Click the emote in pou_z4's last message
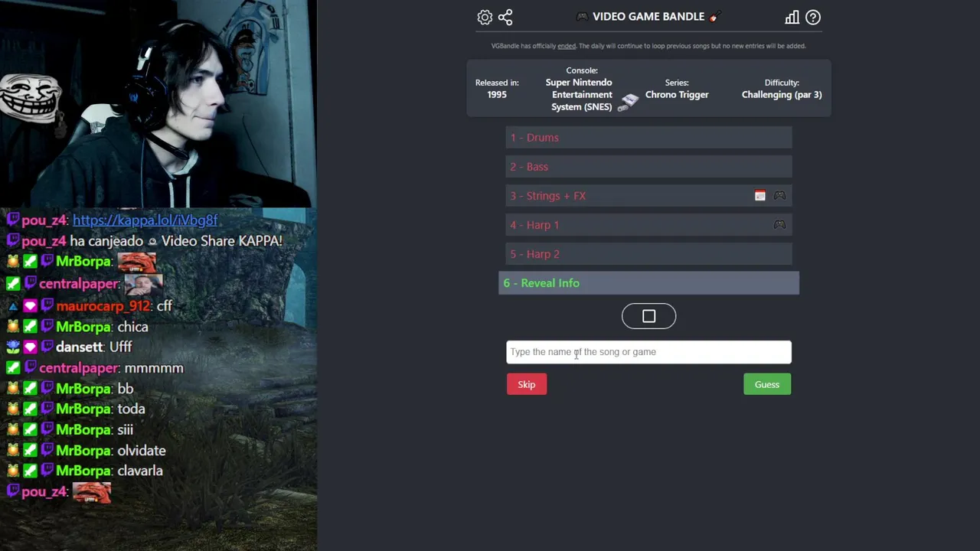 pos(92,492)
